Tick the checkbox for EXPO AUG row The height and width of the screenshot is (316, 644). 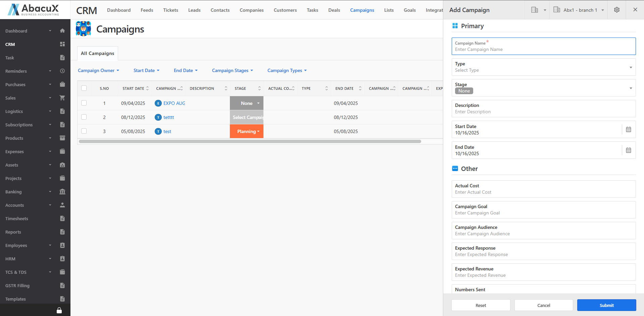coord(84,103)
